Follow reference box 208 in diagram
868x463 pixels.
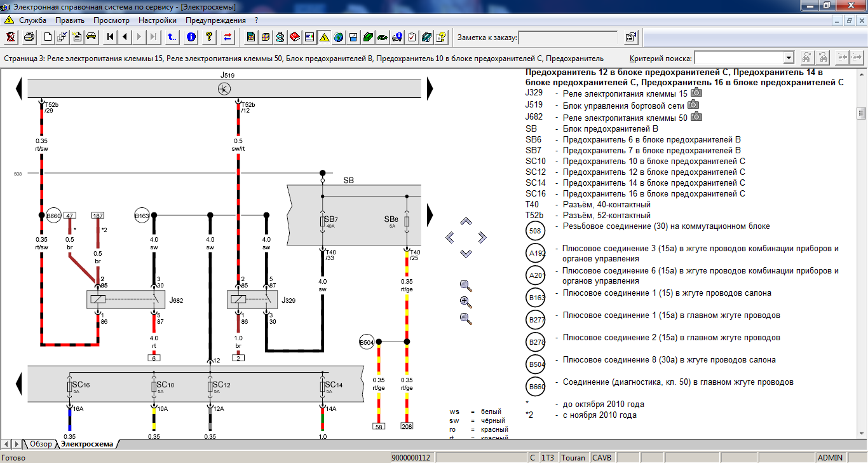[x=407, y=425]
